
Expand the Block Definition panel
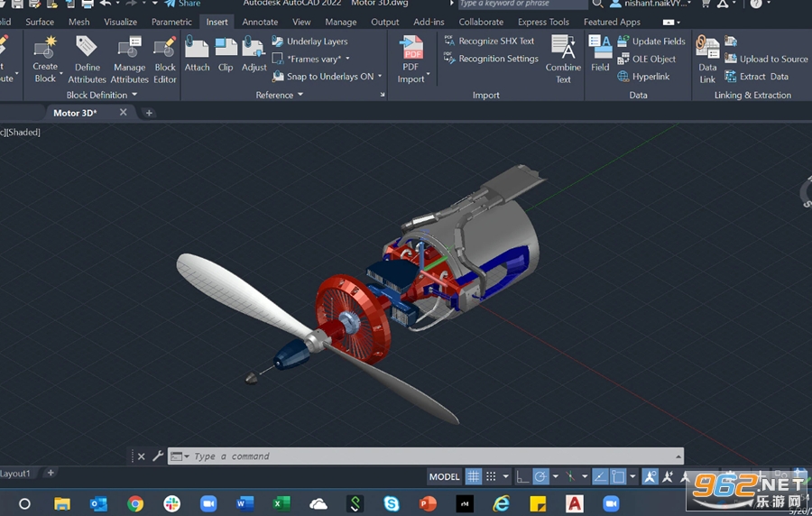[x=101, y=95]
